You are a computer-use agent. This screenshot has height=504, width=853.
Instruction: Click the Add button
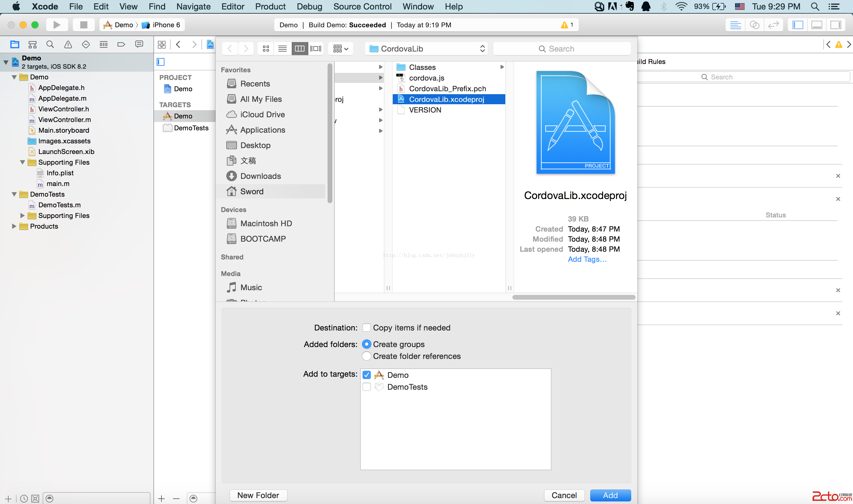click(610, 495)
